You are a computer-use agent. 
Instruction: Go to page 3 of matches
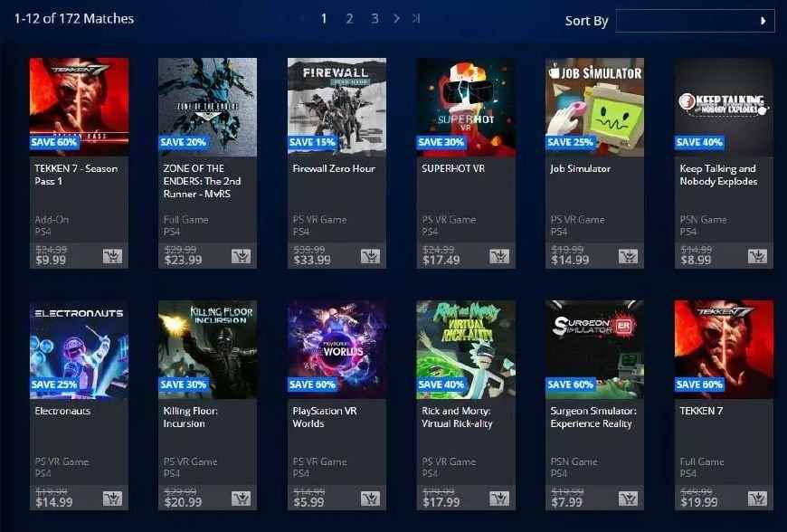[375, 19]
